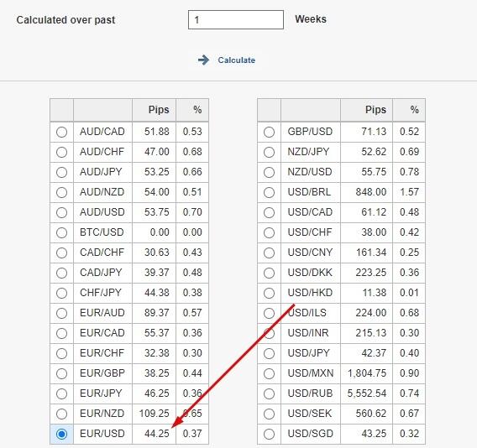
Task: Click the 'Calculated over past' label
Action: [x=66, y=20]
